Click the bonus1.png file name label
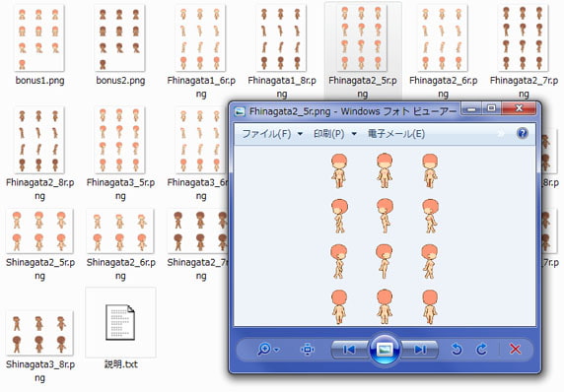This screenshot has height=392, width=564. pyautogui.click(x=39, y=80)
